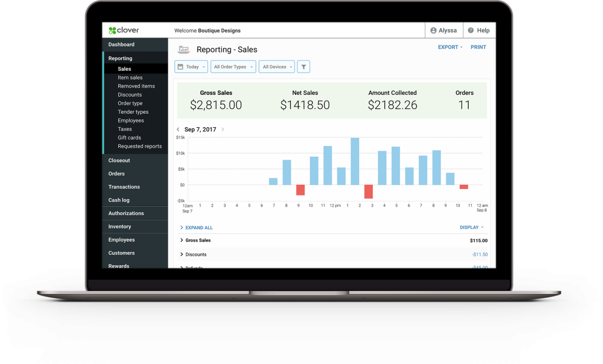Open the All Devices dropdown

[277, 67]
